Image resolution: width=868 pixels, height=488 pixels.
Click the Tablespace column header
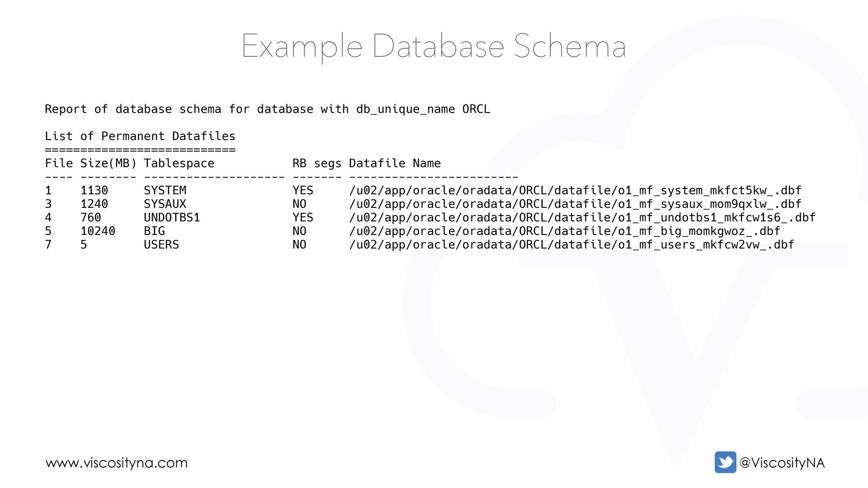pyautogui.click(x=179, y=163)
